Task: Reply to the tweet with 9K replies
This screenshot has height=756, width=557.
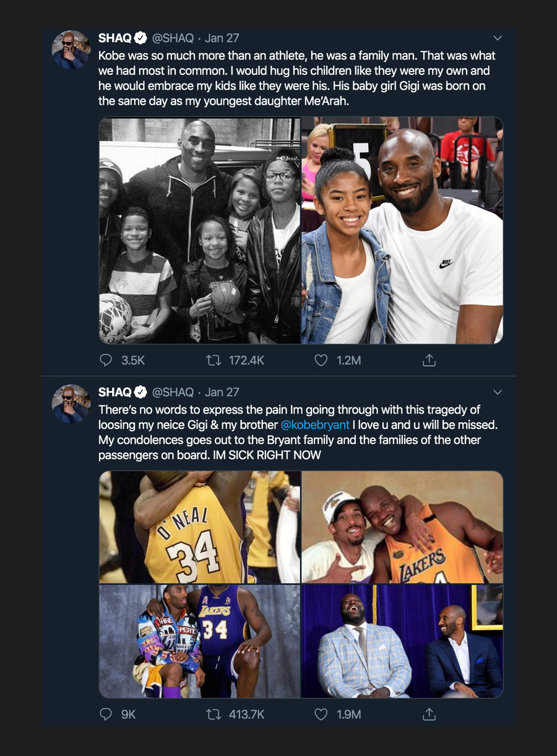Action: pos(106,714)
